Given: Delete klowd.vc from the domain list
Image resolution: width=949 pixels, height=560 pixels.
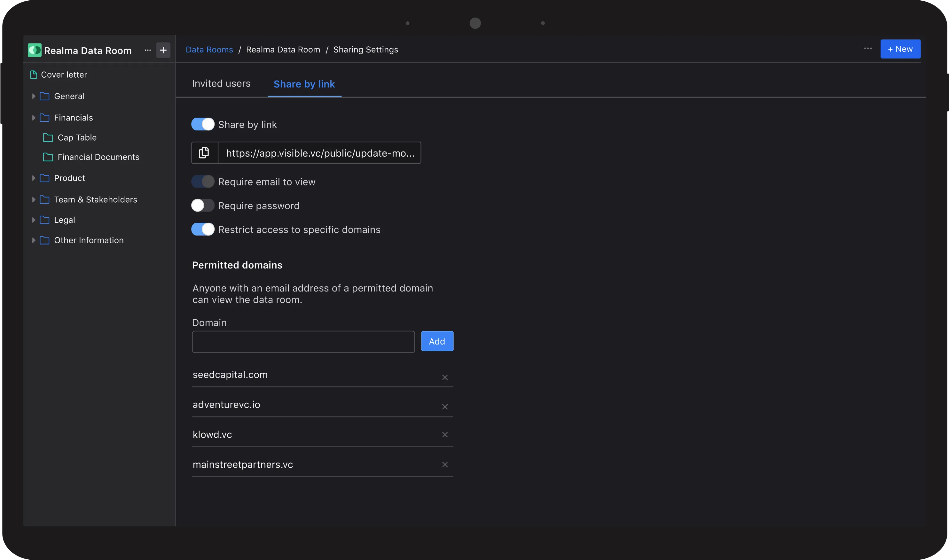Looking at the screenshot, I should pyautogui.click(x=445, y=435).
